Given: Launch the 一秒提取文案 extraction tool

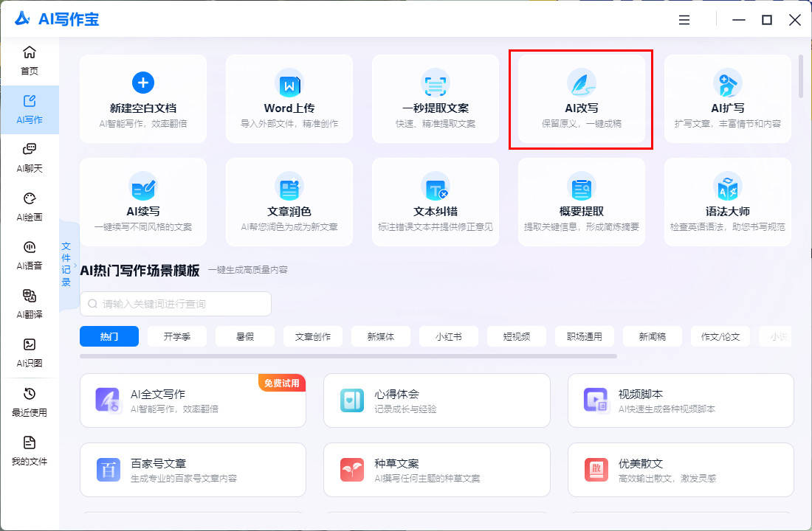Looking at the screenshot, I should point(435,99).
